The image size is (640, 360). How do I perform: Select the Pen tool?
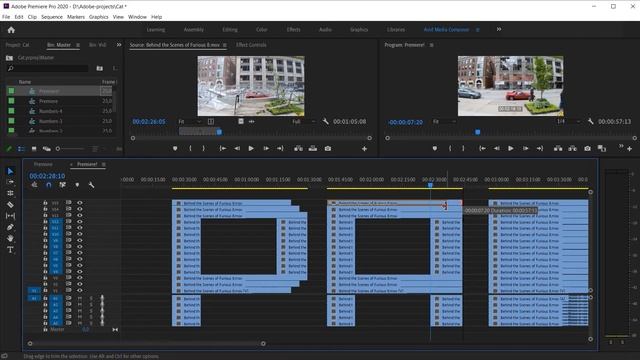pos(10,227)
